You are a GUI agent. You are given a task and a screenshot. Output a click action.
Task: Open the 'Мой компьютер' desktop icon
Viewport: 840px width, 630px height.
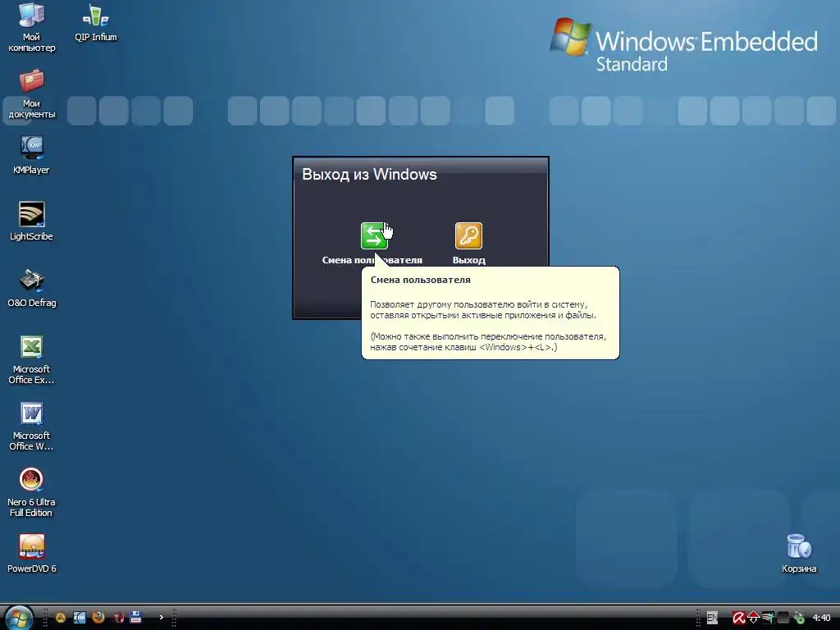[32, 27]
